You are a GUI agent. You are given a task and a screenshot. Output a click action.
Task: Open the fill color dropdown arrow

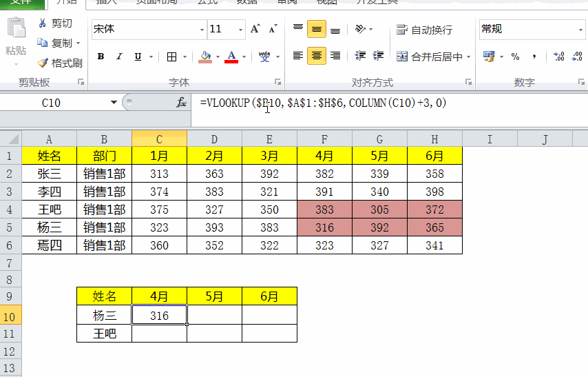(218, 57)
